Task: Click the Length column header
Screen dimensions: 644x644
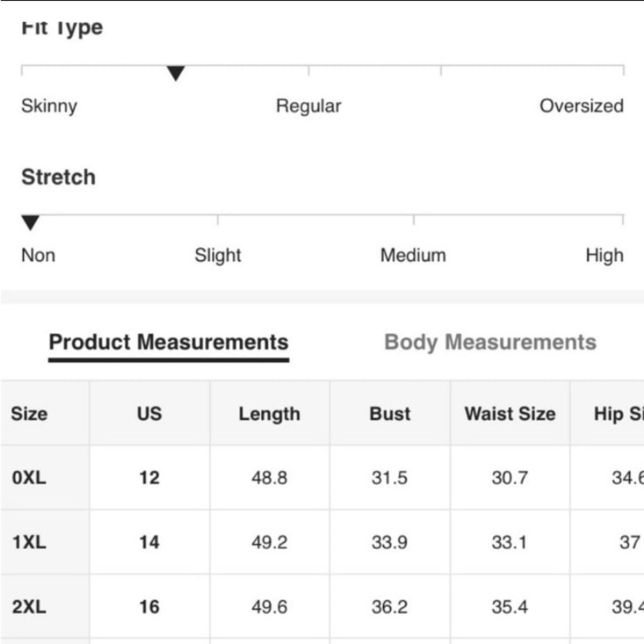Action: (x=269, y=414)
